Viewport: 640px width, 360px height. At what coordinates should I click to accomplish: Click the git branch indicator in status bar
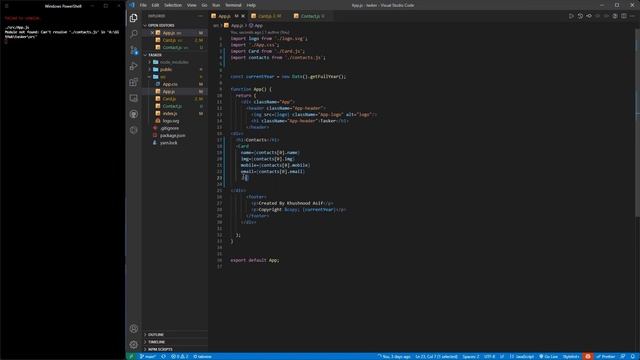pos(148,356)
